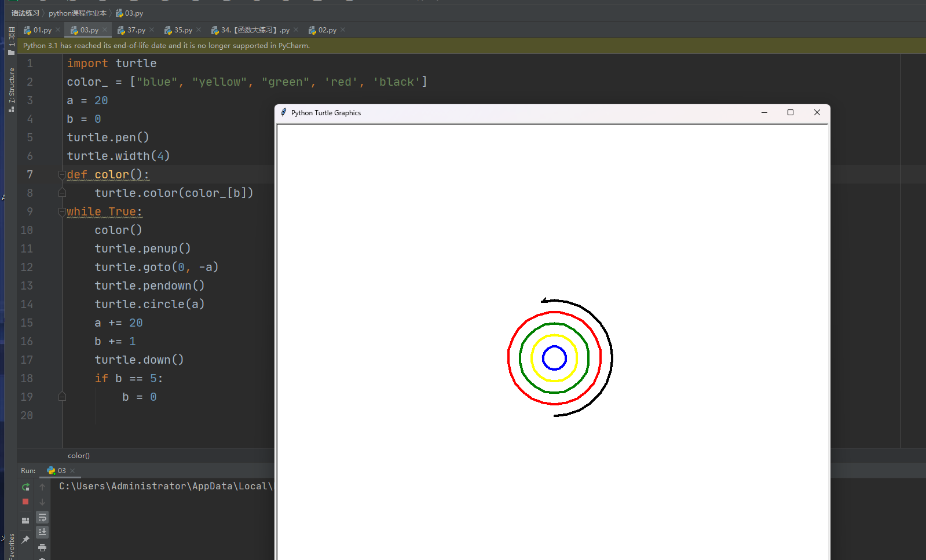Toggle scroll to end in console
This screenshot has height=560, width=926.
[42, 532]
